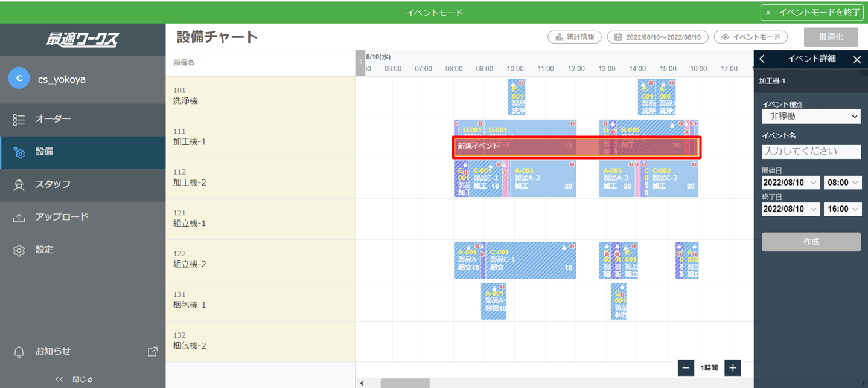The width and height of the screenshot is (868, 388).
Task: Click the 最適ワークス logo
Action: coord(83,40)
